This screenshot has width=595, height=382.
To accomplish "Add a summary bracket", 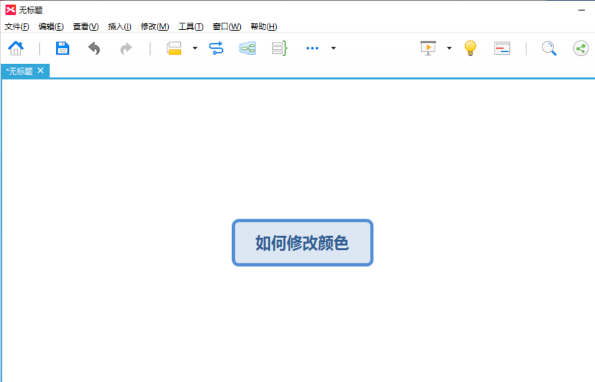I will 280,48.
